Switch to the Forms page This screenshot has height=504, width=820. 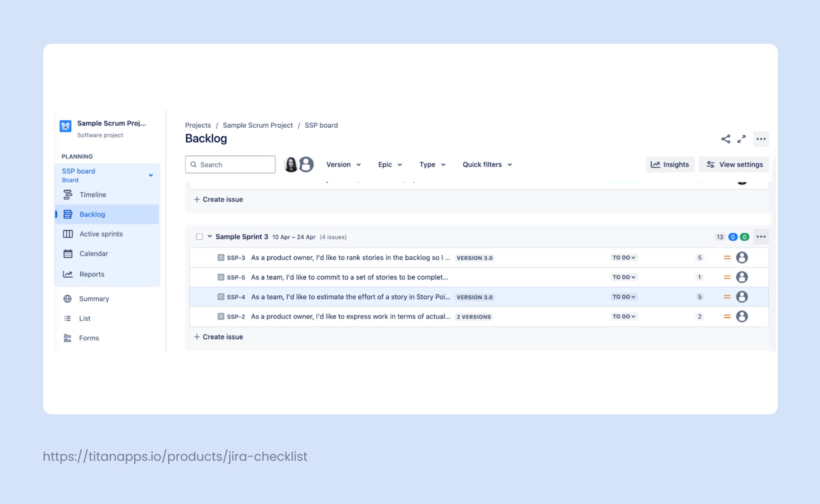[x=88, y=338]
